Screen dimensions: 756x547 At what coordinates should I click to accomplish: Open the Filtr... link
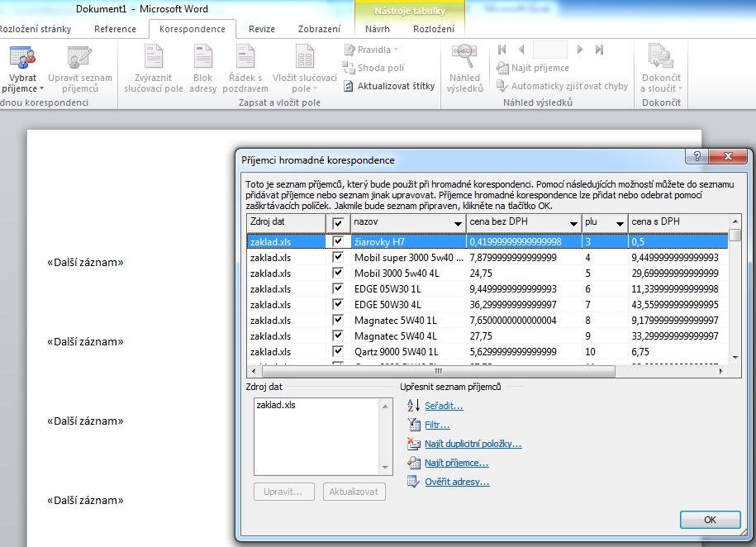[x=437, y=425]
